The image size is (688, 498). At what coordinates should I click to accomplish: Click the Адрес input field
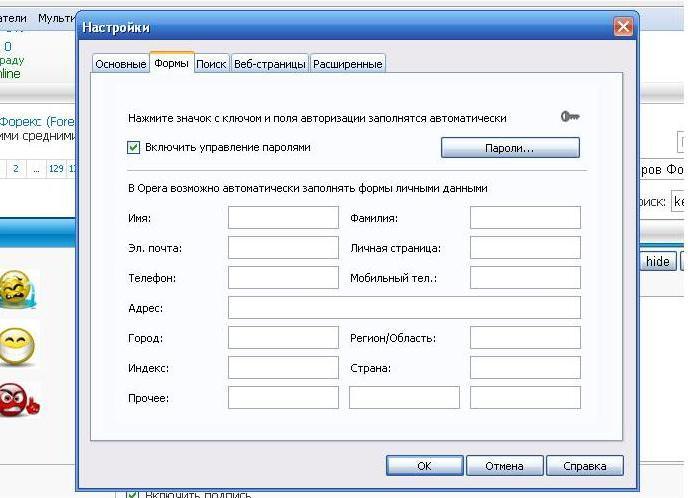pos(404,308)
